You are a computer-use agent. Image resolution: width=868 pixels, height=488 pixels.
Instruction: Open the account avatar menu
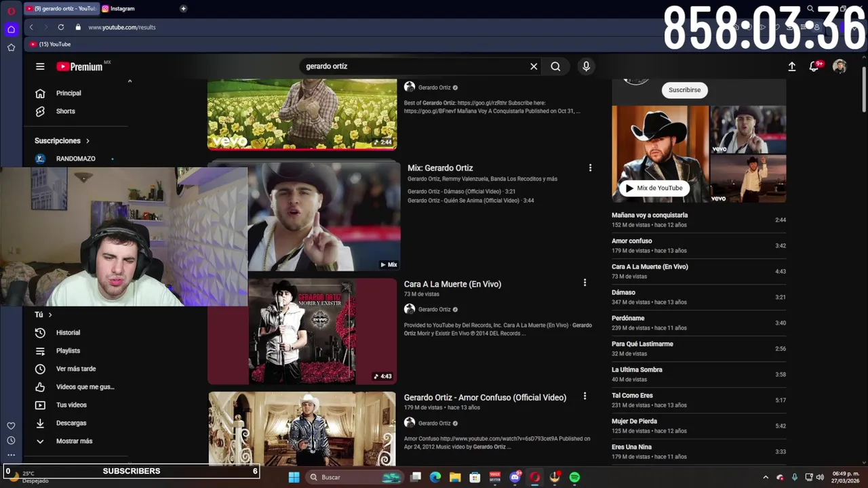pyautogui.click(x=840, y=66)
